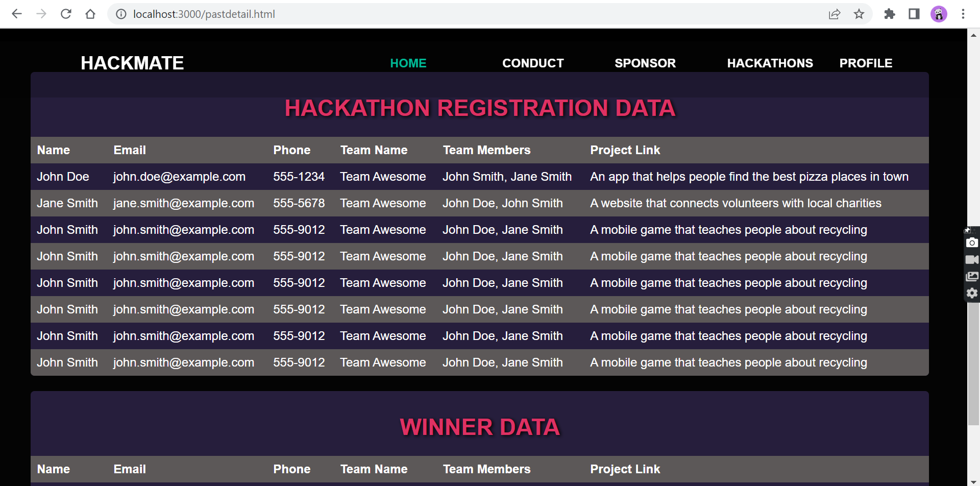
Task: Navigate to the HACKATHONS section
Action: 770,63
